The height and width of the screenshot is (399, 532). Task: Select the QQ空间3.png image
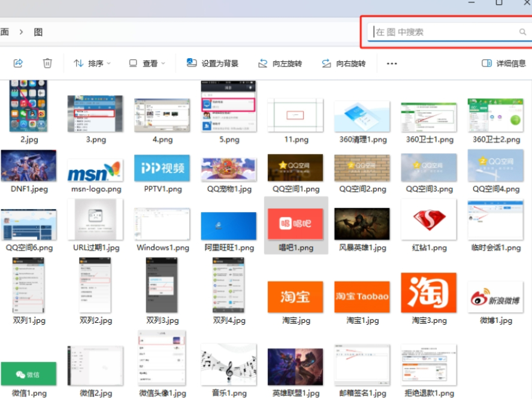tap(429, 168)
